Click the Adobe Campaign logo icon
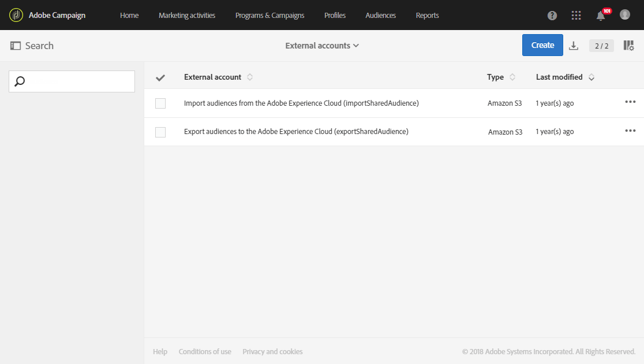This screenshot has height=364, width=644. [16, 15]
